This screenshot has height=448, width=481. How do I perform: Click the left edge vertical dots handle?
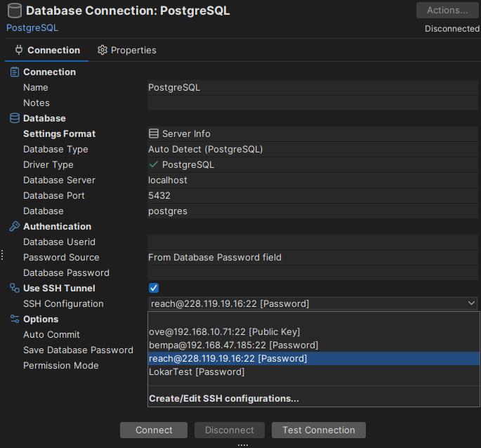pos(2,255)
